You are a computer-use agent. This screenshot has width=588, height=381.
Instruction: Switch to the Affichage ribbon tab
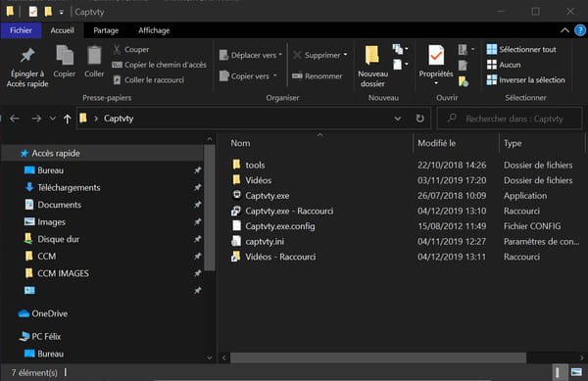point(154,30)
